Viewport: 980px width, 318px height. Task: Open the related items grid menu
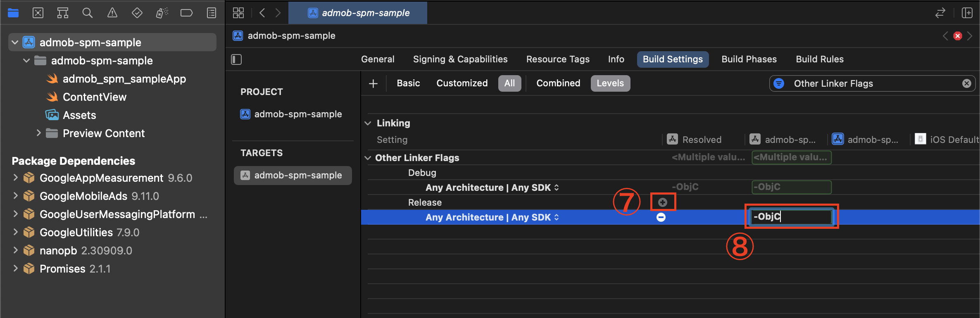tap(238, 13)
